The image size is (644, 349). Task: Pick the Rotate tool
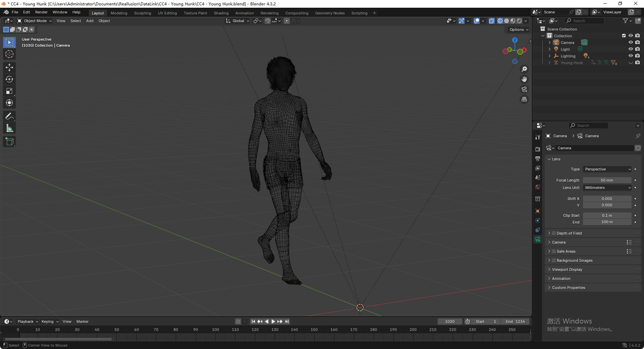pyautogui.click(x=9, y=79)
